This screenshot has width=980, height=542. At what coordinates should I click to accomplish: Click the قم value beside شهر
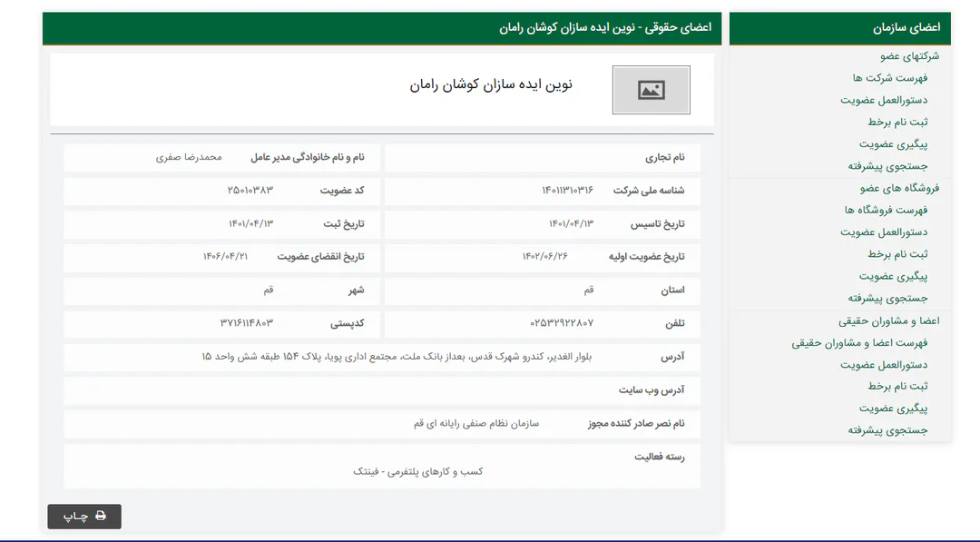[268, 291]
